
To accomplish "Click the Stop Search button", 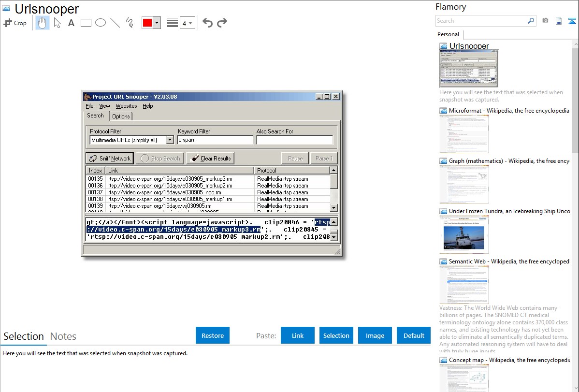I will click(160, 159).
